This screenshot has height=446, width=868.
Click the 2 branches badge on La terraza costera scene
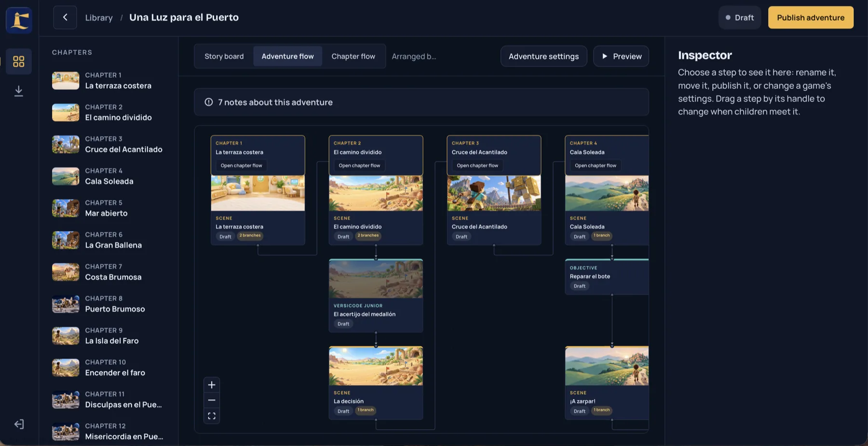(250, 236)
